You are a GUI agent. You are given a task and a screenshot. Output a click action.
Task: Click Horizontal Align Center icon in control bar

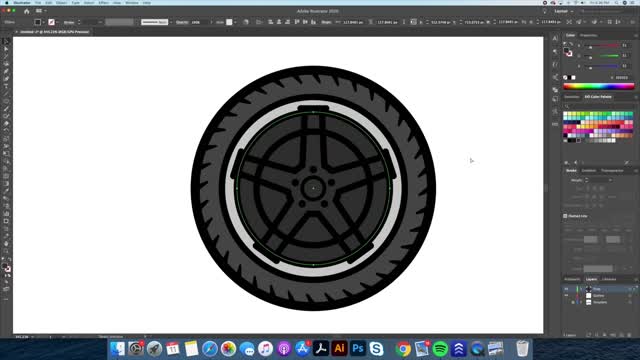tap(279, 22)
